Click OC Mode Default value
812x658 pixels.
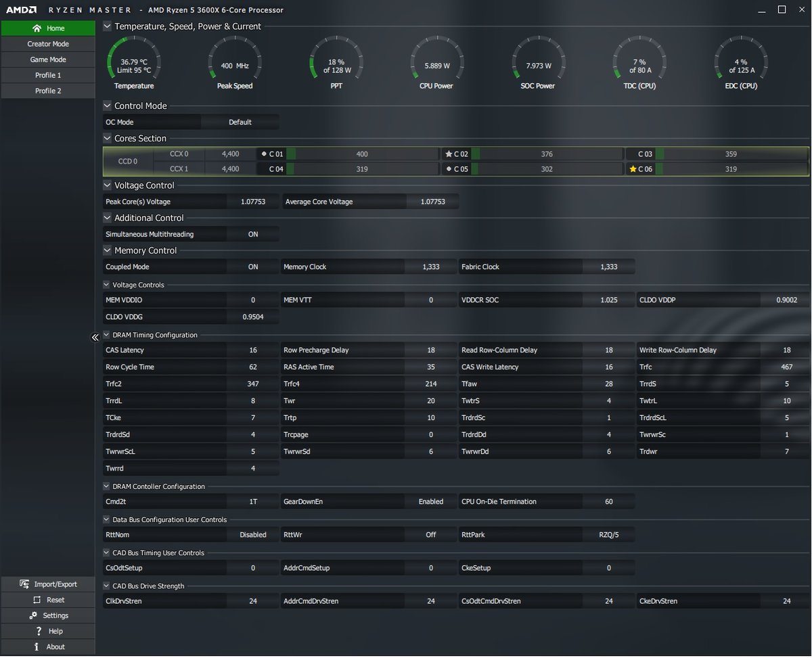[240, 122]
